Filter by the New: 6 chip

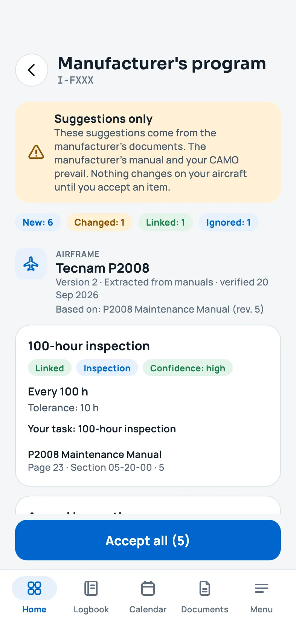(38, 223)
